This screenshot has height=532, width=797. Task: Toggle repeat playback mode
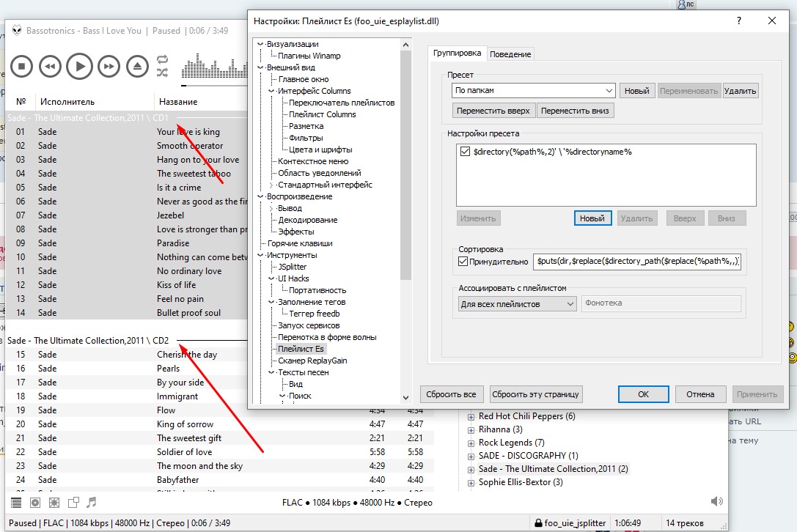tap(162, 59)
